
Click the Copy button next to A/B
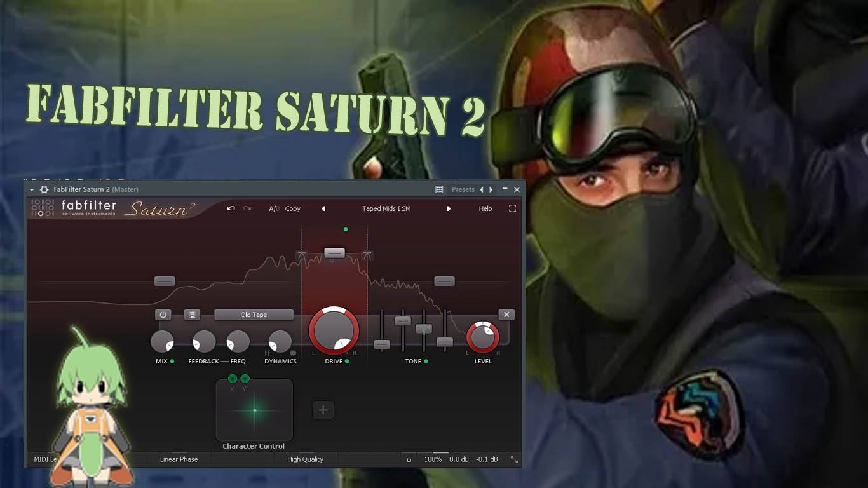[293, 208]
